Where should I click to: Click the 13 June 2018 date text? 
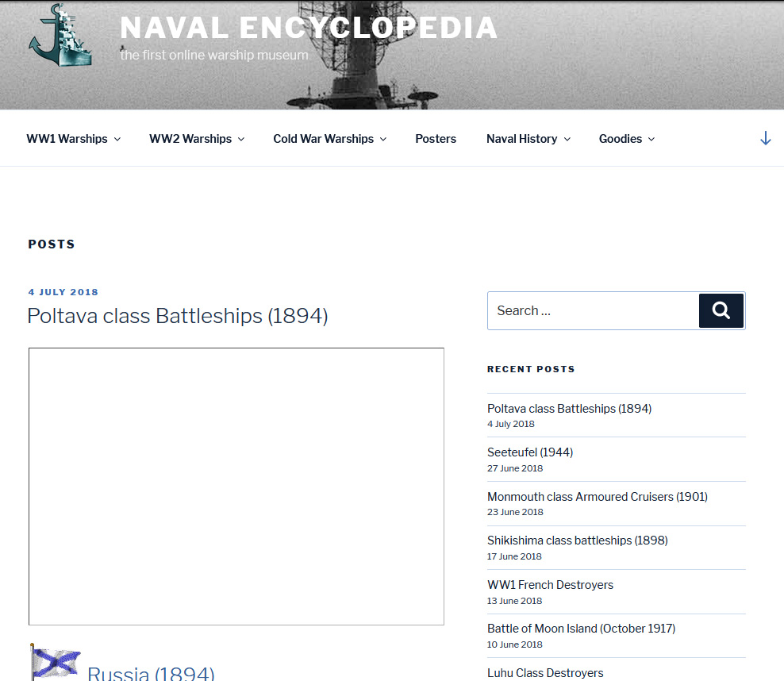(x=514, y=601)
